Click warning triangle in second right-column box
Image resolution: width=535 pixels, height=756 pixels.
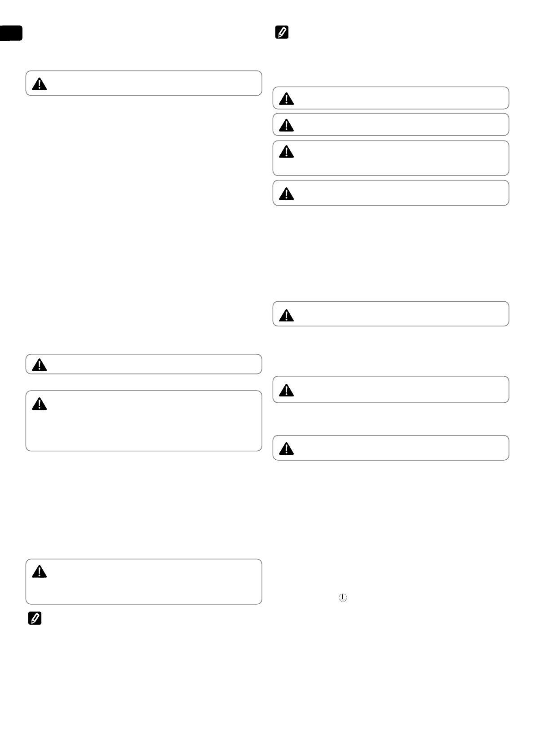[x=287, y=125]
